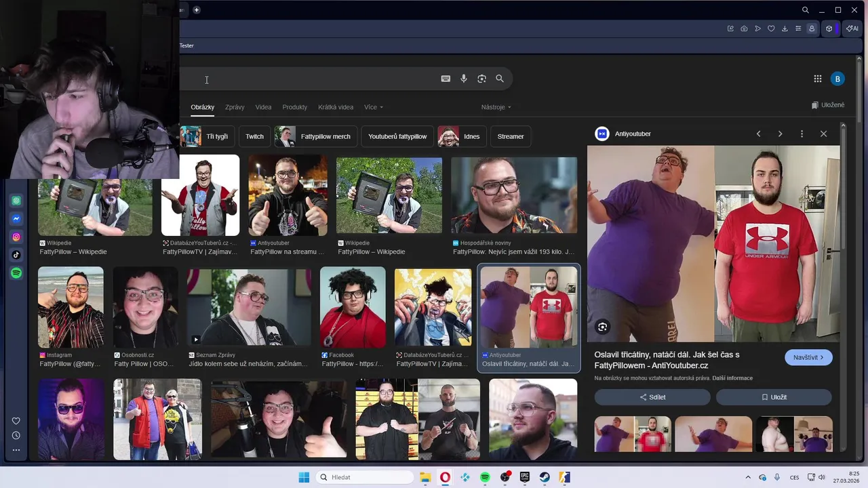Show hidden system tray icons chevron
This screenshot has height=488, width=868.
click(x=748, y=477)
